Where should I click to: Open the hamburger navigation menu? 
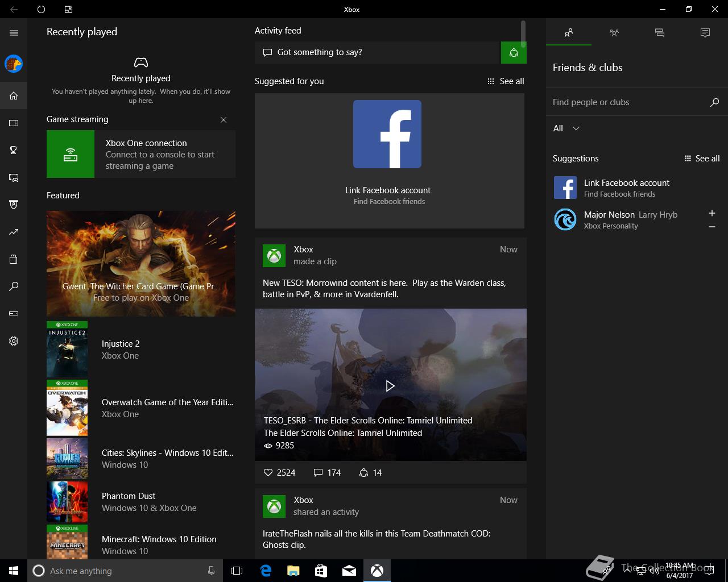point(14,33)
